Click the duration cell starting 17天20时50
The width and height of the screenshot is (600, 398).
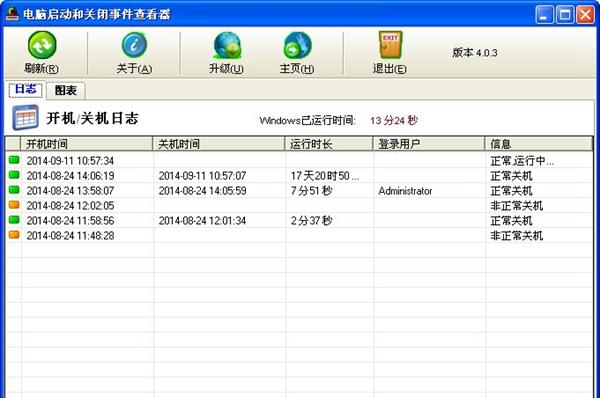325,176
